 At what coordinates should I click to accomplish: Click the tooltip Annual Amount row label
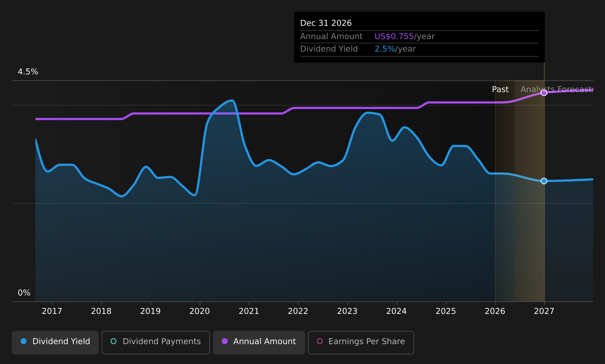pos(331,36)
